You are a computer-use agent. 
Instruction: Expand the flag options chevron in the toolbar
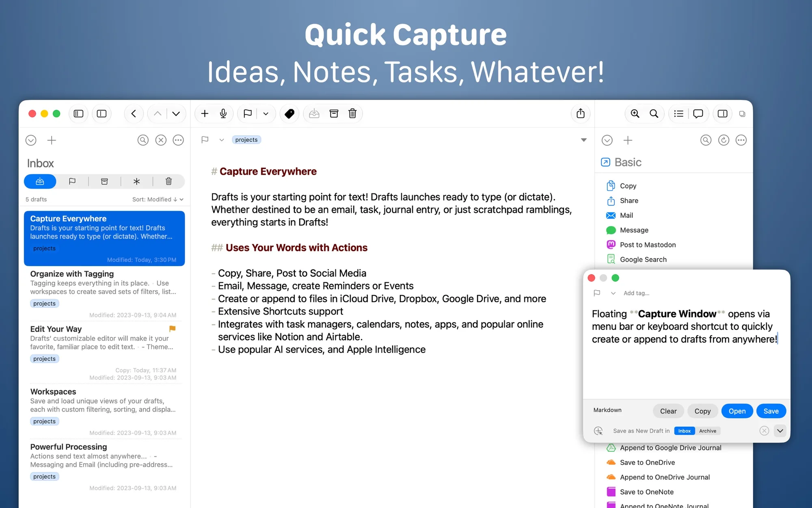tap(266, 114)
